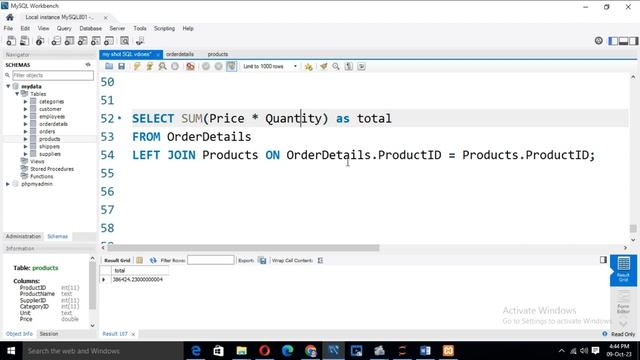Open the Database menu

click(91, 28)
